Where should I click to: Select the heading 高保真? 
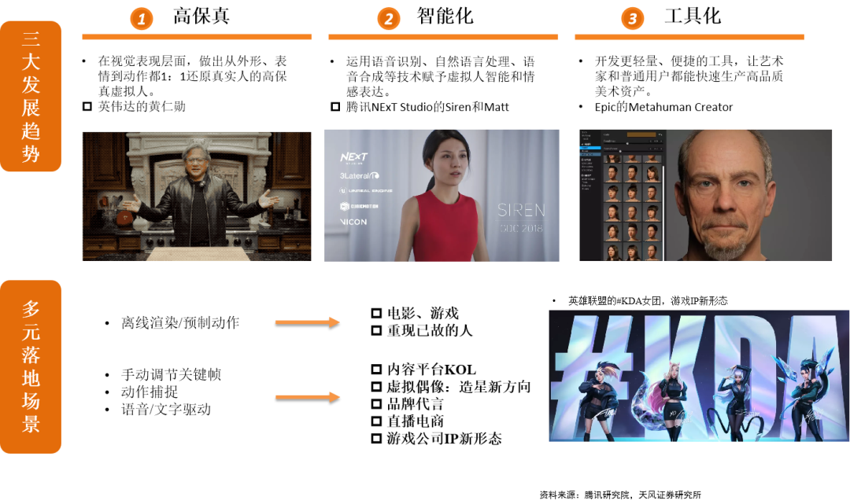pyautogui.click(x=201, y=16)
